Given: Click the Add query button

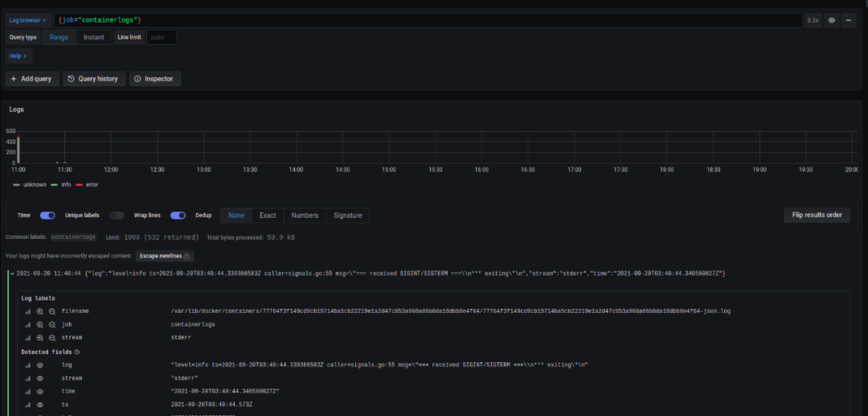Looking at the screenshot, I should 31,79.
